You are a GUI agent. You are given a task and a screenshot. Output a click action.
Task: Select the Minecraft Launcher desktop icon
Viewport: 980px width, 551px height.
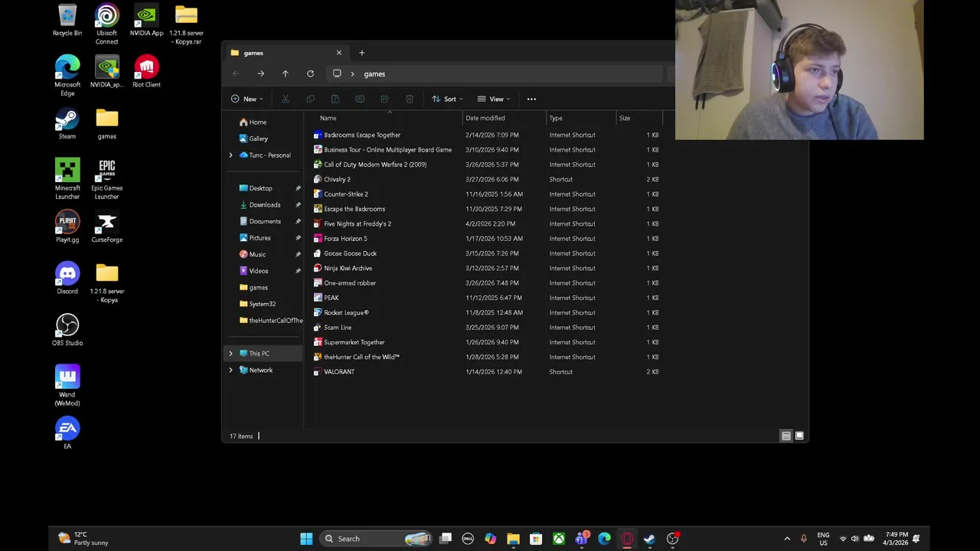coord(67,179)
